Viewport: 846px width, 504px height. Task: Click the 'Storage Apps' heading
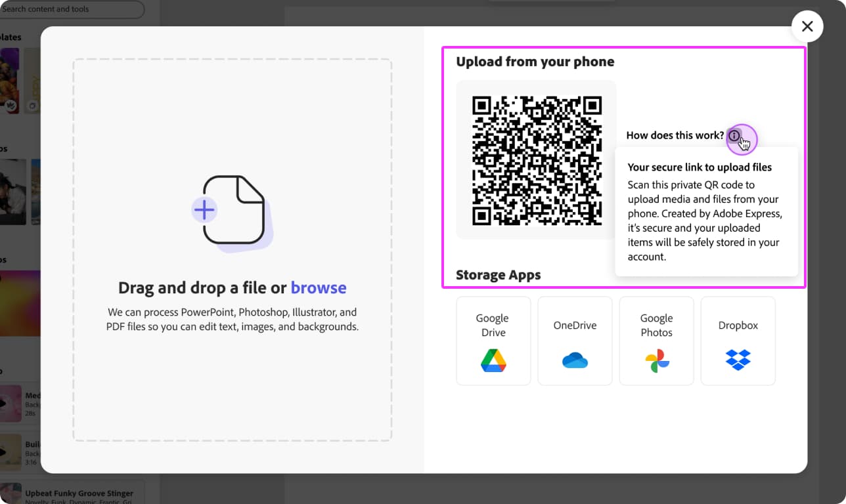pos(499,275)
